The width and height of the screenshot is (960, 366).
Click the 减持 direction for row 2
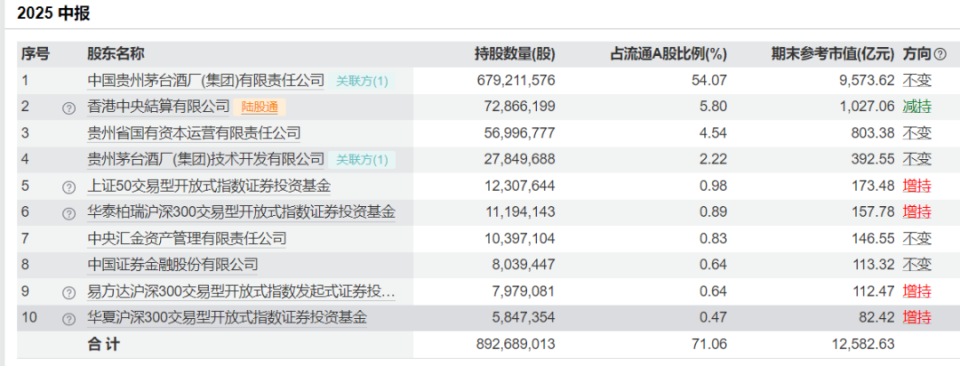click(x=917, y=106)
